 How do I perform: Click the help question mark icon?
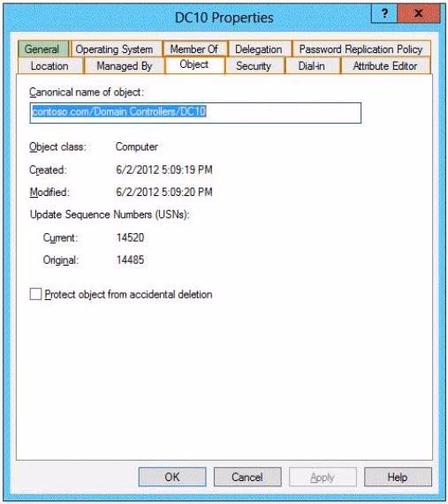[384, 13]
